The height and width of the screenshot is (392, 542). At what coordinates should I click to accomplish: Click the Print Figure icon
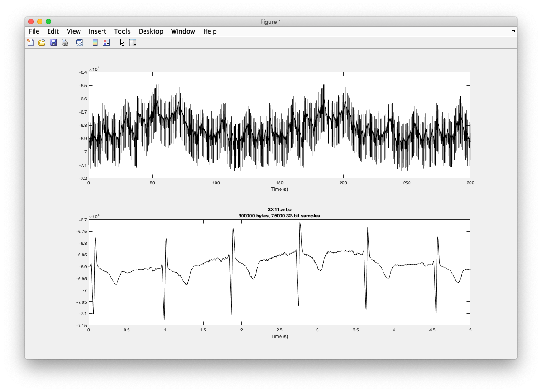(65, 42)
